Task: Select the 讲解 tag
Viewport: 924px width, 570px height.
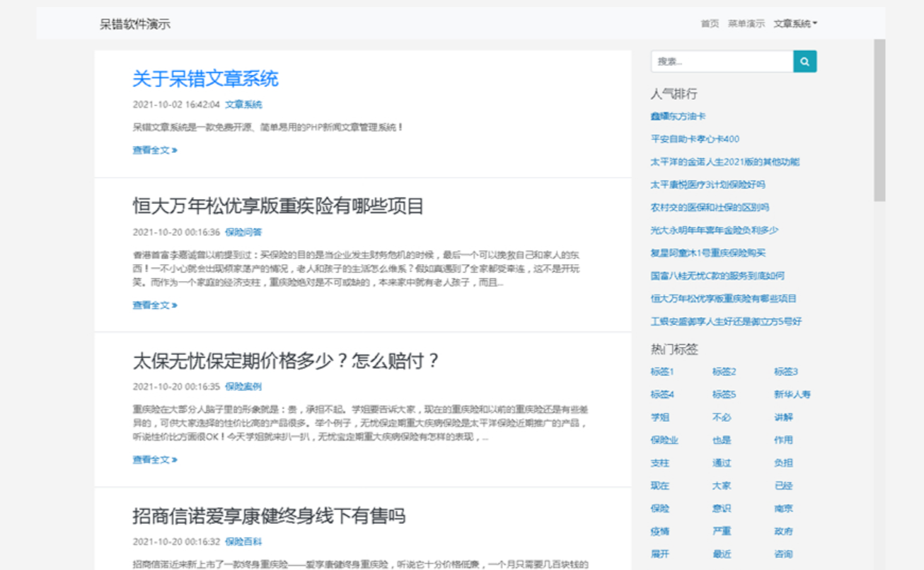Action: [783, 417]
